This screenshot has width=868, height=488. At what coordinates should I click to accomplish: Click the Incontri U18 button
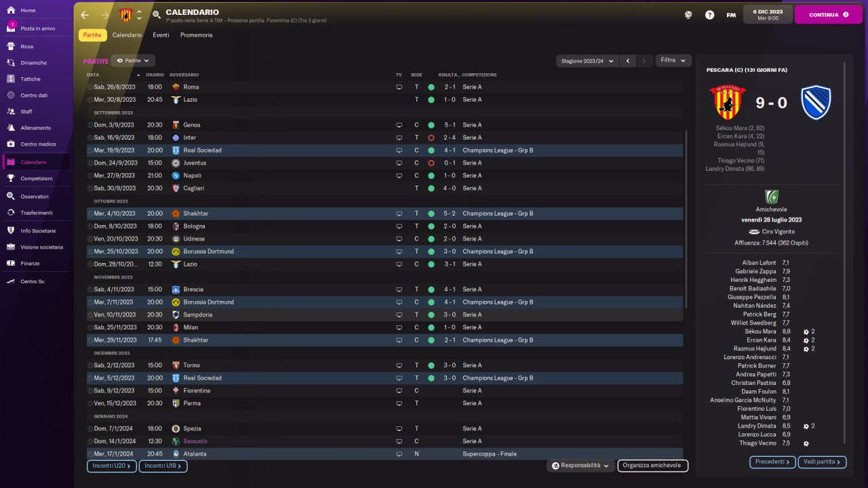click(163, 466)
